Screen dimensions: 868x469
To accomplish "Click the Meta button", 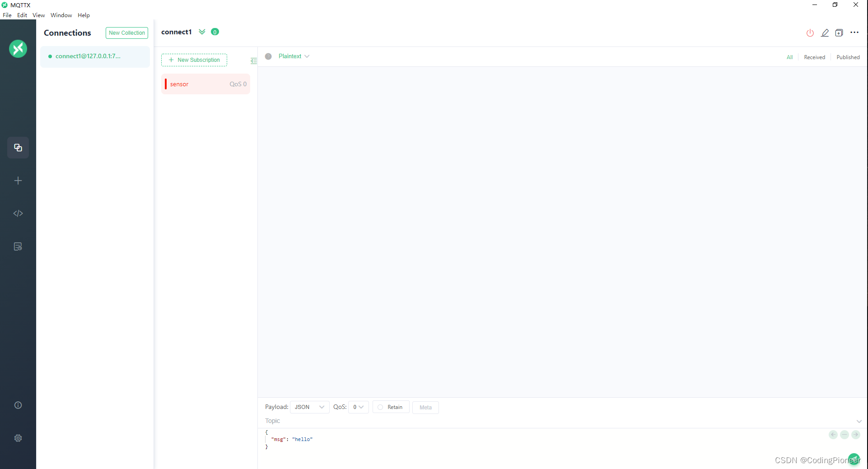I will [425, 407].
